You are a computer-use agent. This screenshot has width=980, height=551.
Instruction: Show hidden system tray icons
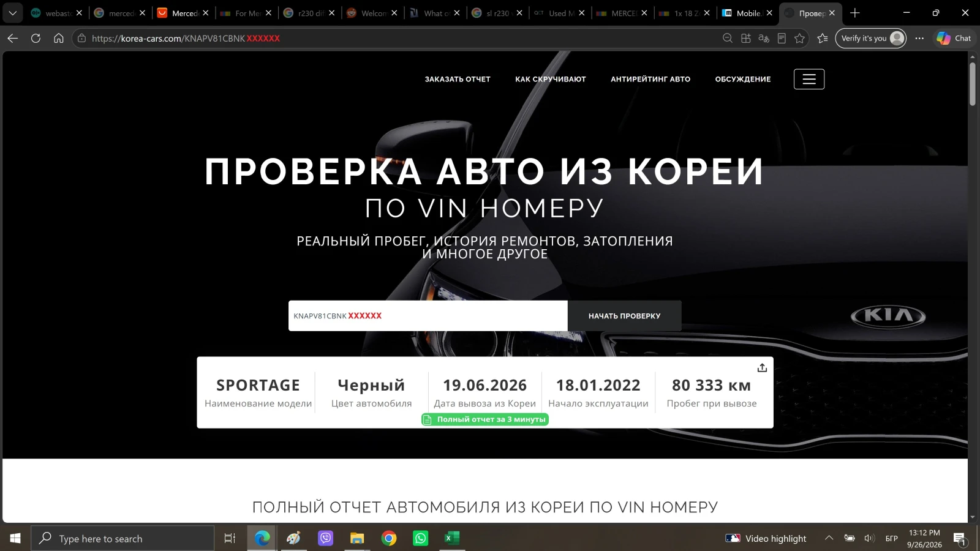point(829,538)
